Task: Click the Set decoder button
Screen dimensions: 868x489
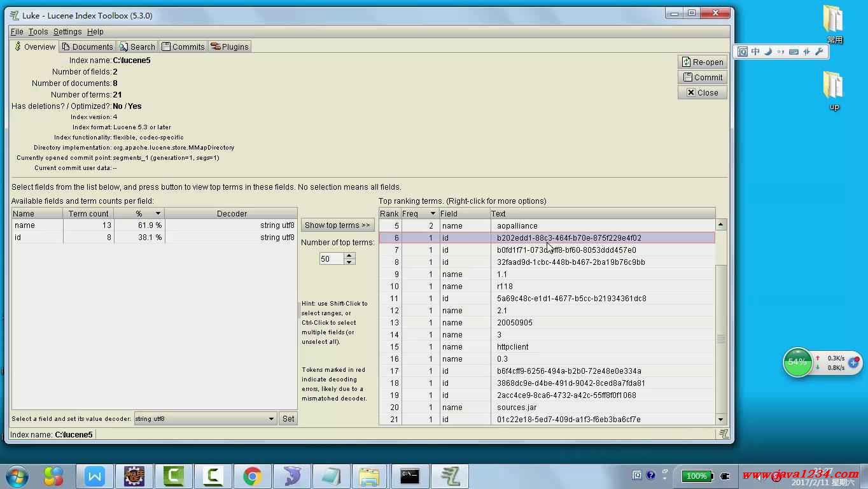Action: pos(288,418)
